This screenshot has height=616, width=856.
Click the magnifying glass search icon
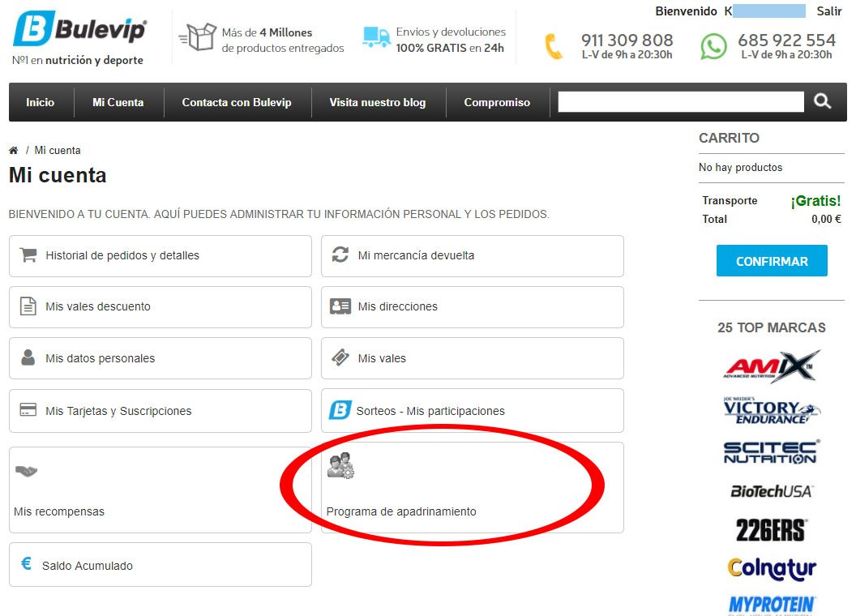(x=823, y=101)
